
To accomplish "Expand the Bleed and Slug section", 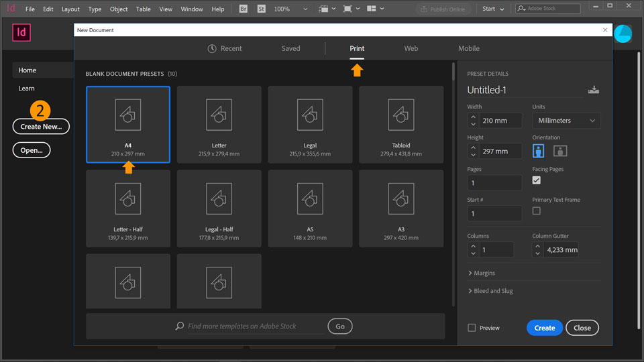I will [x=490, y=291].
